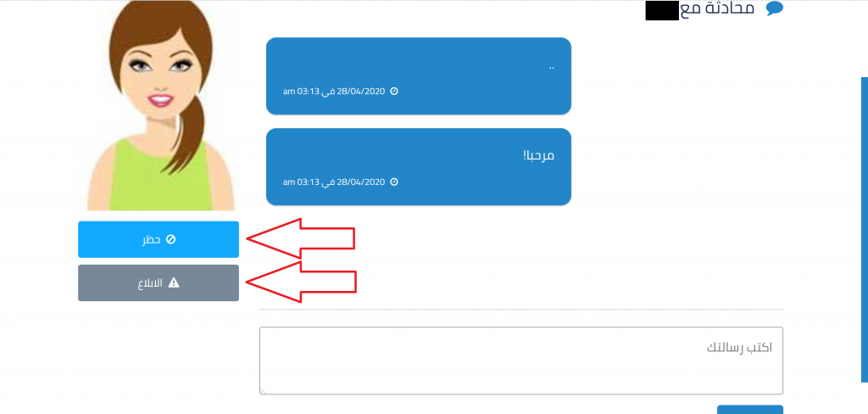Block the user with حظر button
Screen dimensions: 868x414
click(x=159, y=239)
